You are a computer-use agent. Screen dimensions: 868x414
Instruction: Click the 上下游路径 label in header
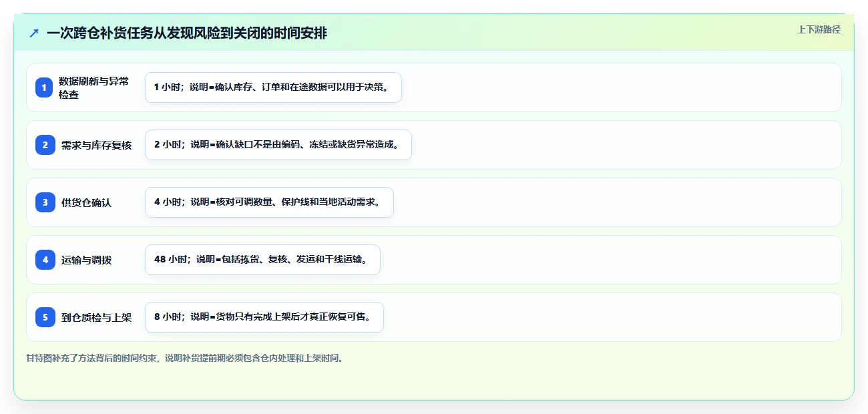click(819, 29)
